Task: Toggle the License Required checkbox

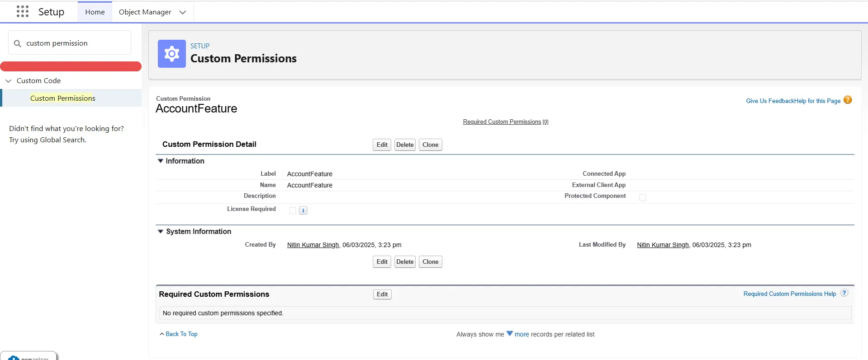Action: [x=293, y=210]
